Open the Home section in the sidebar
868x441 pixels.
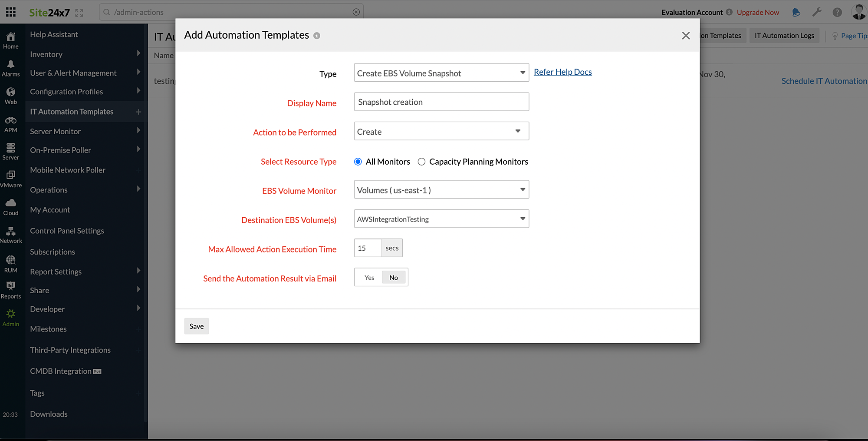click(x=11, y=39)
